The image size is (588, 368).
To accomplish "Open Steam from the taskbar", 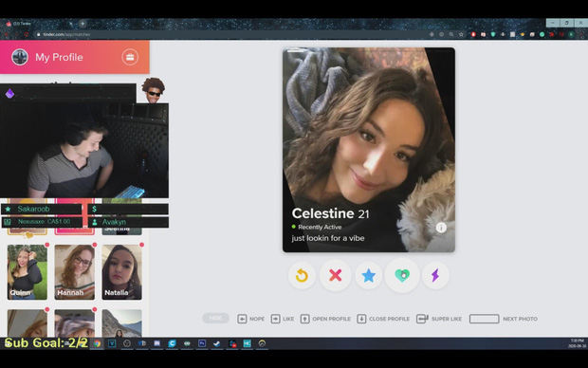I will pos(217,343).
